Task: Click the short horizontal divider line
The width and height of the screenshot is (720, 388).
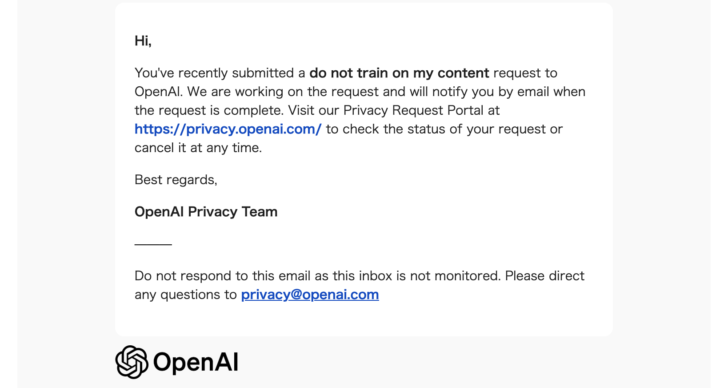Action: [x=153, y=244]
